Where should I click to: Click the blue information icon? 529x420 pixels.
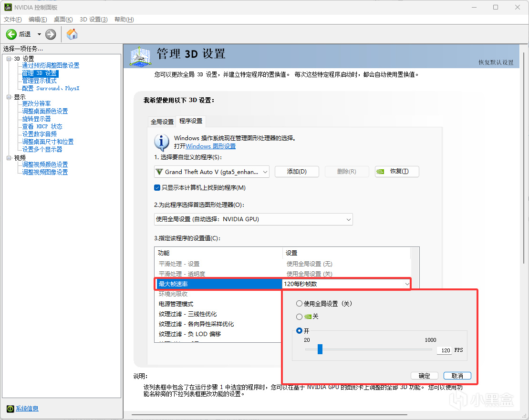click(x=162, y=142)
